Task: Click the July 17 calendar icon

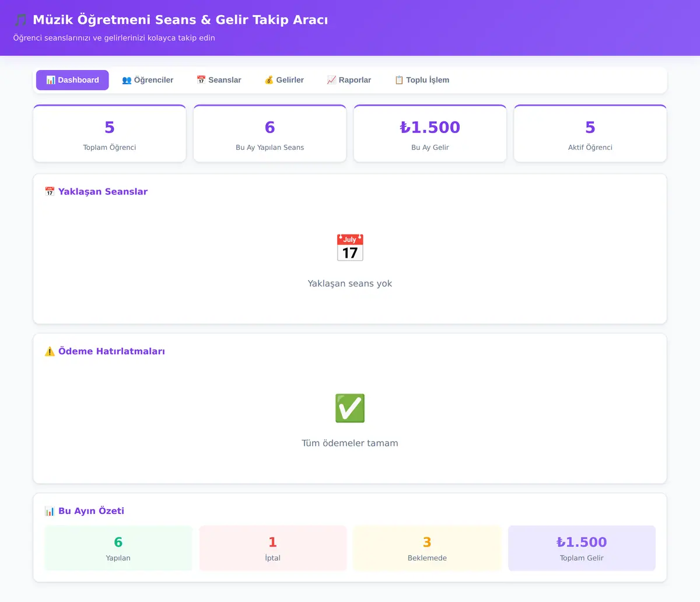Action: (x=350, y=248)
